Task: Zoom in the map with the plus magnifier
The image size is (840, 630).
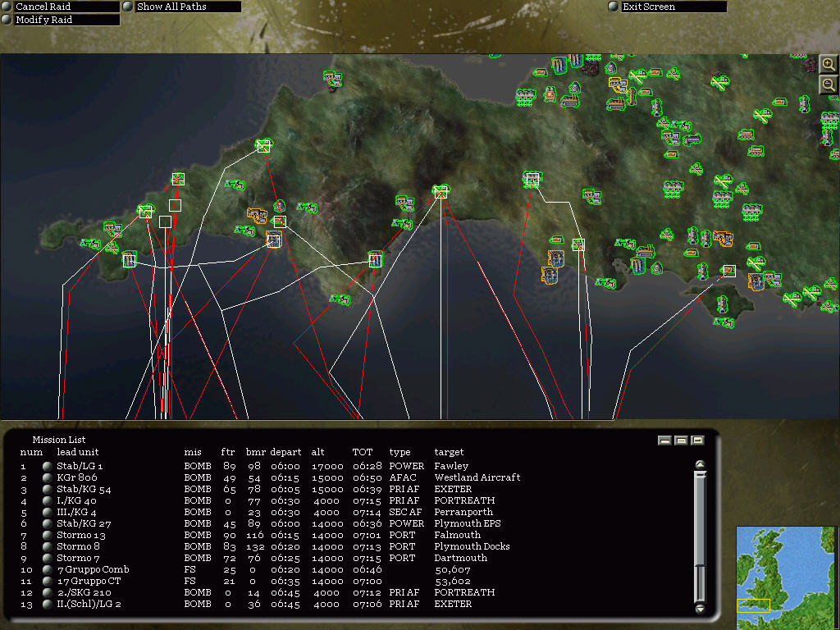Action: pos(829,64)
